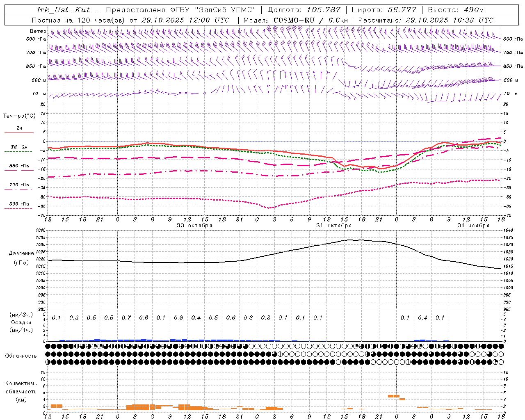Select the 'Долгота: 105.787' header text
This screenshot has width=525, height=420.
(304, 10)
